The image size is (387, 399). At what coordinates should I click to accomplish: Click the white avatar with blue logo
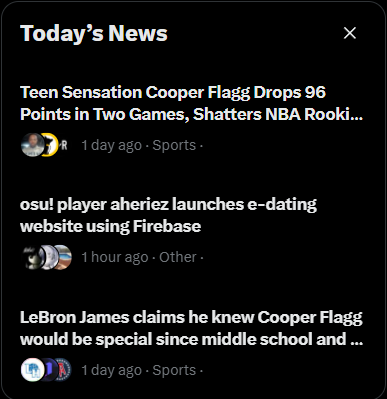click(32, 370)
